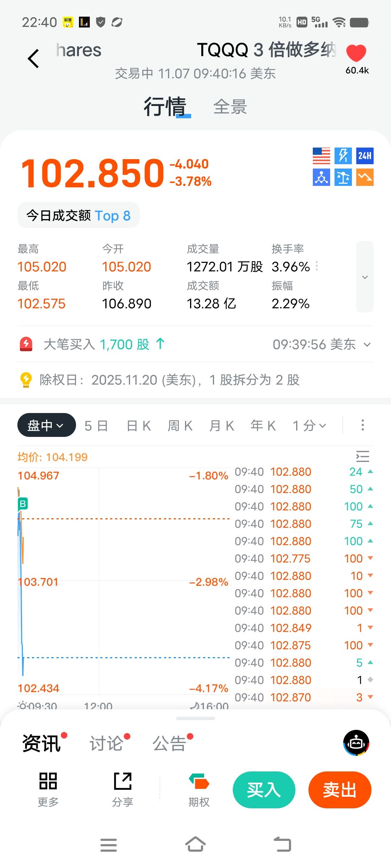391x868 pixels.
Task: Tap the 分享 share icon
Action: 123,789
